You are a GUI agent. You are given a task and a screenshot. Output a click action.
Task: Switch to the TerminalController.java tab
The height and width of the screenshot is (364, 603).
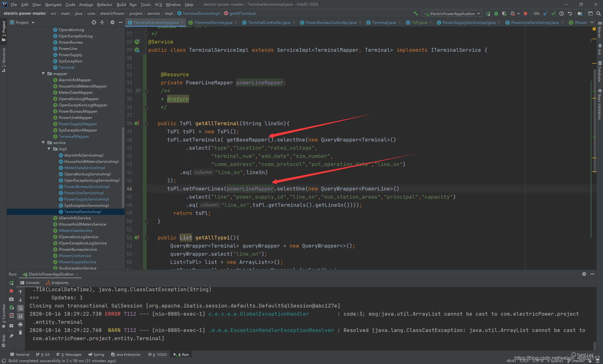point(269,22)
